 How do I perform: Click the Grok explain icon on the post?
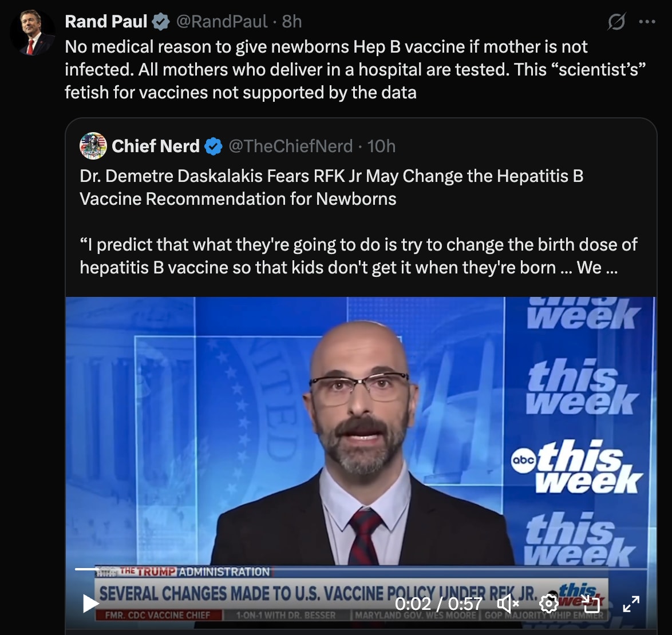(616, 21)
